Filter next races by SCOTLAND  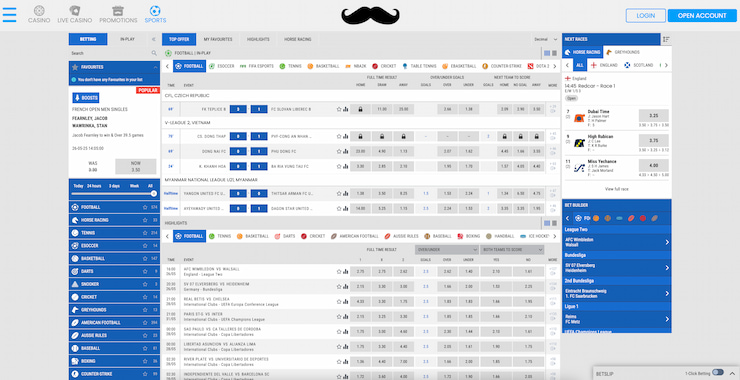click(x=639, y=65)
